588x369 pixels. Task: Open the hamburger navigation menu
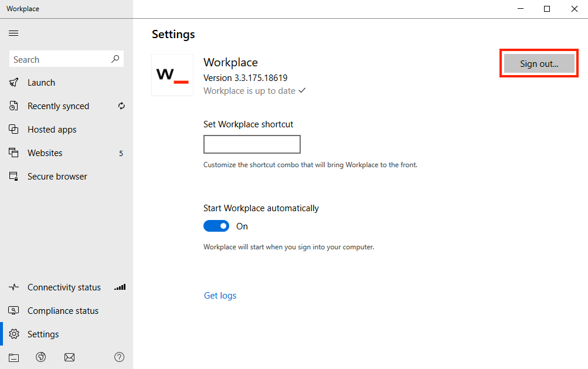[x=13, y=33]
